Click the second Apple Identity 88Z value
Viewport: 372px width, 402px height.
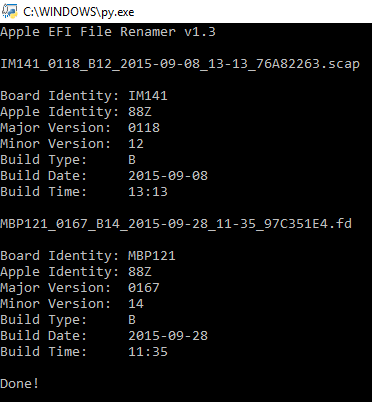[140, 272]
